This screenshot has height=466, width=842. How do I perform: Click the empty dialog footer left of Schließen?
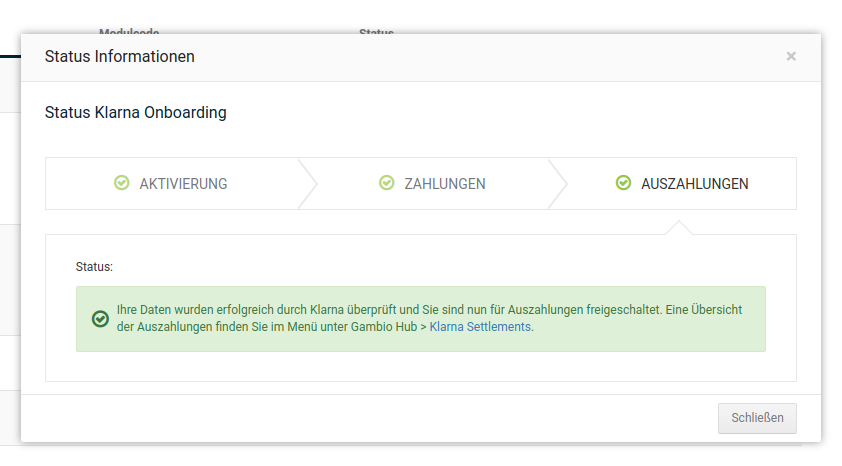point(370,418)
